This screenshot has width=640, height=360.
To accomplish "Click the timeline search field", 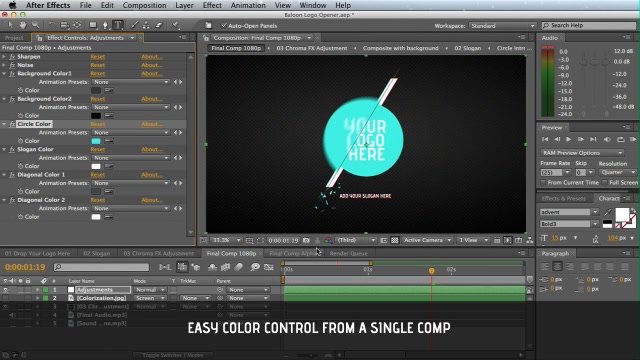I will click(101, 267).
